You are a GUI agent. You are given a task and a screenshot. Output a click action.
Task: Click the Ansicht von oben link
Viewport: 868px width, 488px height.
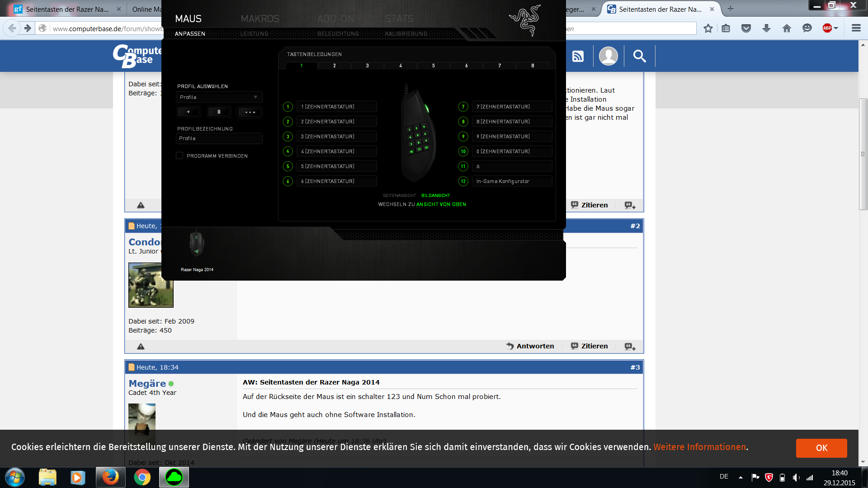(441, 204)
